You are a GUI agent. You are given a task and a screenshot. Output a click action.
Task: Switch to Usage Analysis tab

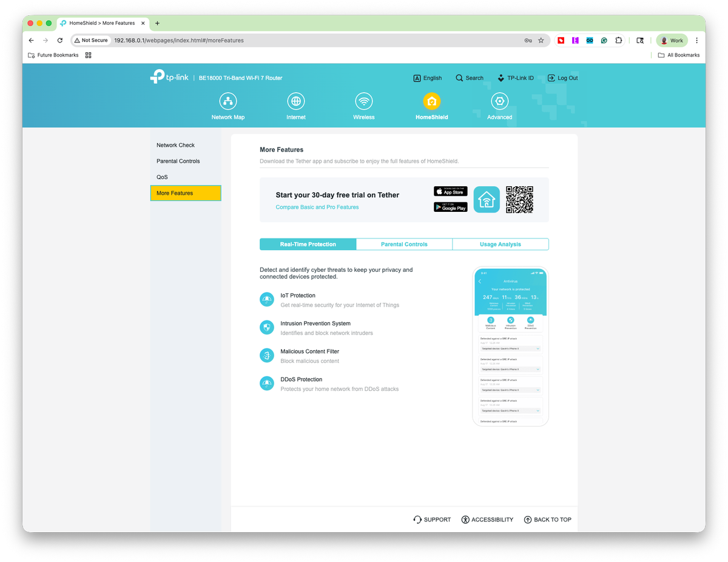point(500,244)
